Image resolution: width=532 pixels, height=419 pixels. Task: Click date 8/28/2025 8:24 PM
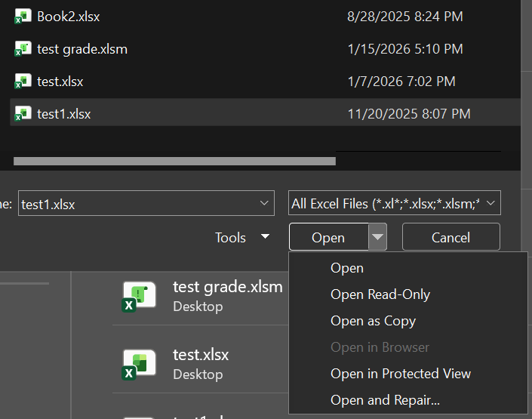click(x=405, y=17)
